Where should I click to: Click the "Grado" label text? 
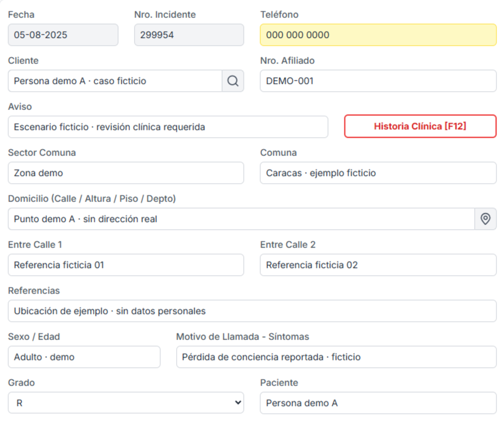pyautogui.click(x=21, y=383)
